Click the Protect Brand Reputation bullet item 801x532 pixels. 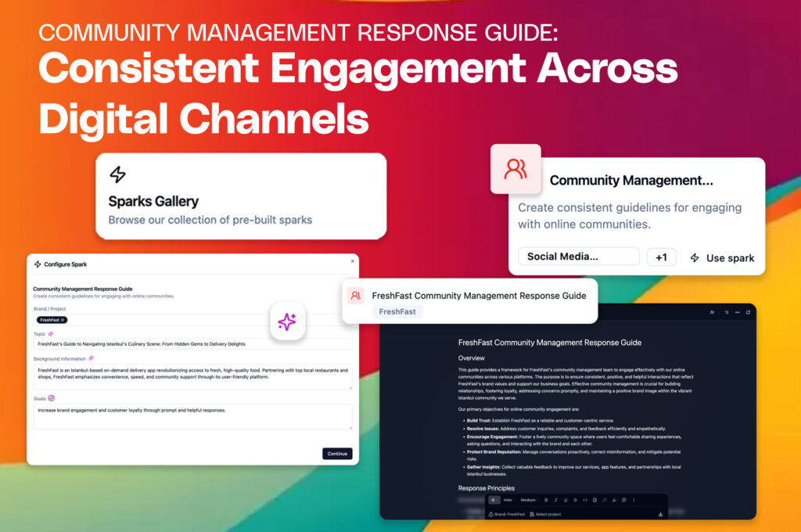(573, 455)
